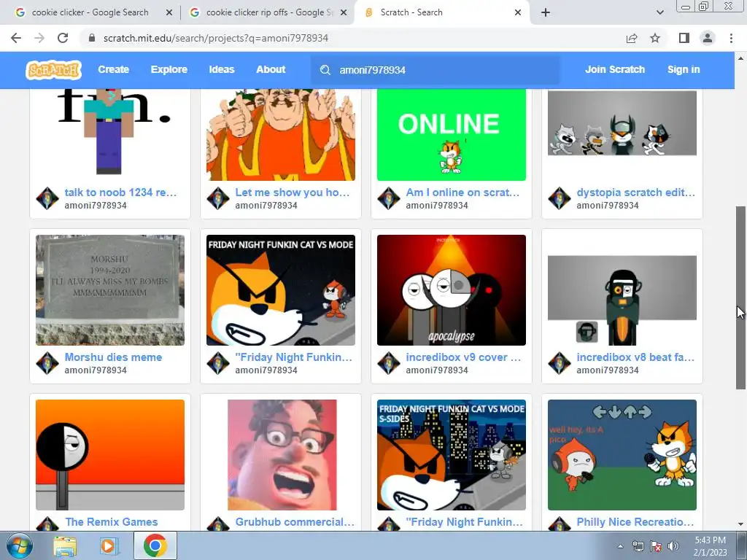Go back using the browser back arrow
Screen dimensions: 747x560
click(x=16, y=38)
